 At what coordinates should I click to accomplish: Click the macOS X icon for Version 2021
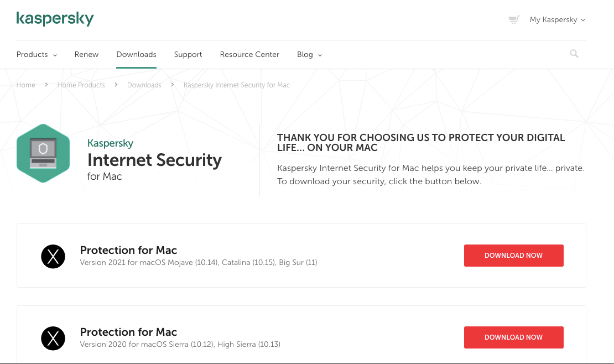coord(53,256)
